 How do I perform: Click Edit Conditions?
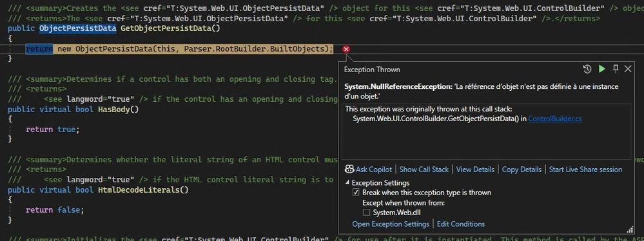point(461,224)
